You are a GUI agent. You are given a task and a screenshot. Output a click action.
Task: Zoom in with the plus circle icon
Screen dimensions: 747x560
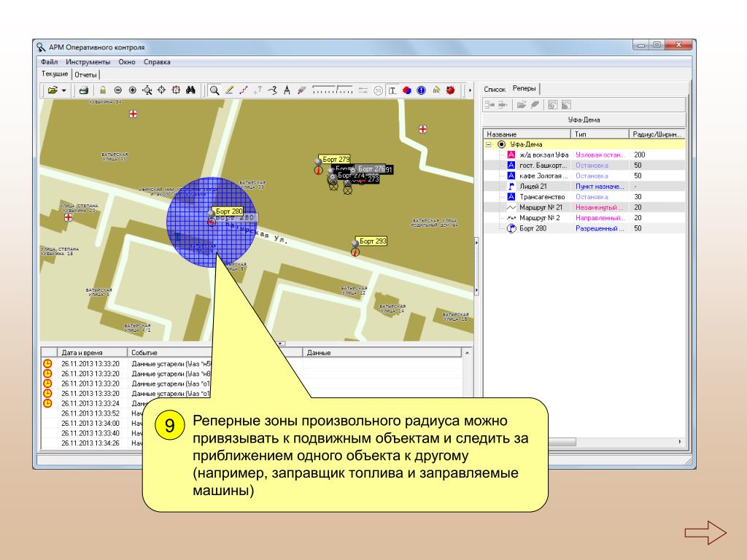(133, 90)
